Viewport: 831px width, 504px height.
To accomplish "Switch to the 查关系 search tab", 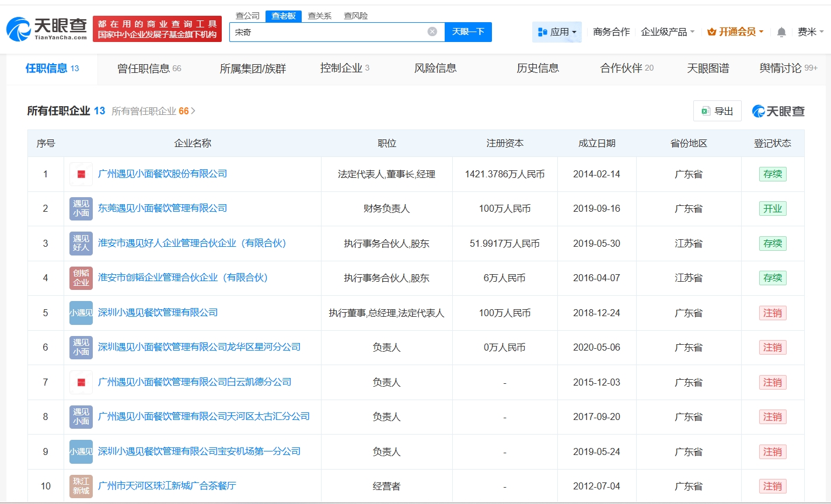I will coord(320,16).
